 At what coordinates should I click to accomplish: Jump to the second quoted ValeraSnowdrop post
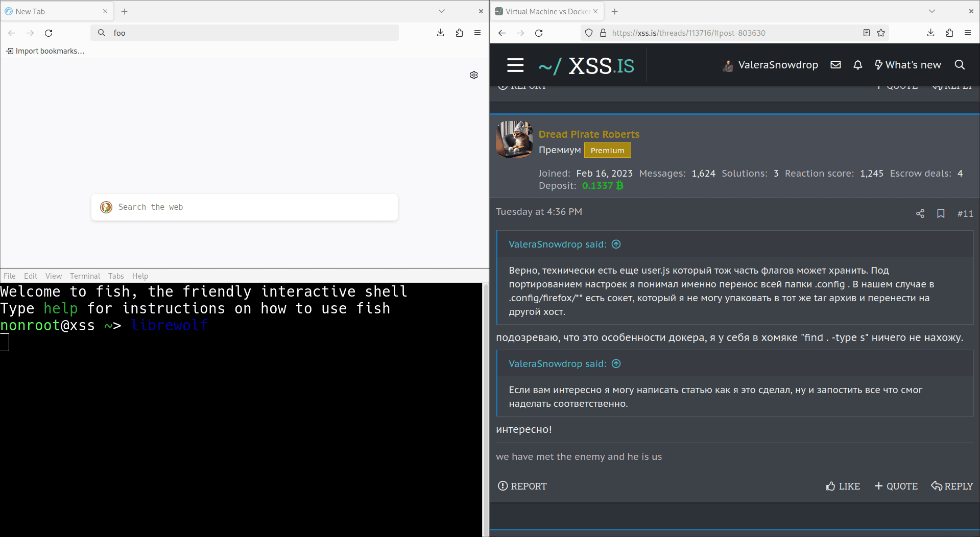pyautogui.click(x=616, y=364)
